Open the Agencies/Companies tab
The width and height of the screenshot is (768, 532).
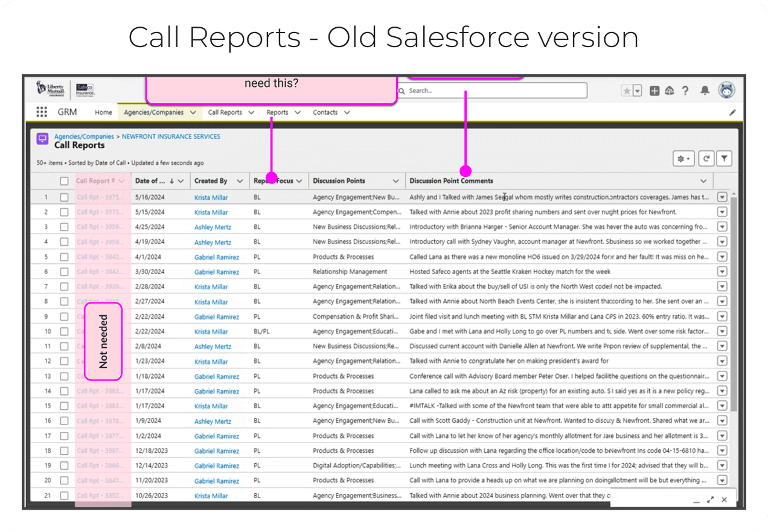[153, 112]
